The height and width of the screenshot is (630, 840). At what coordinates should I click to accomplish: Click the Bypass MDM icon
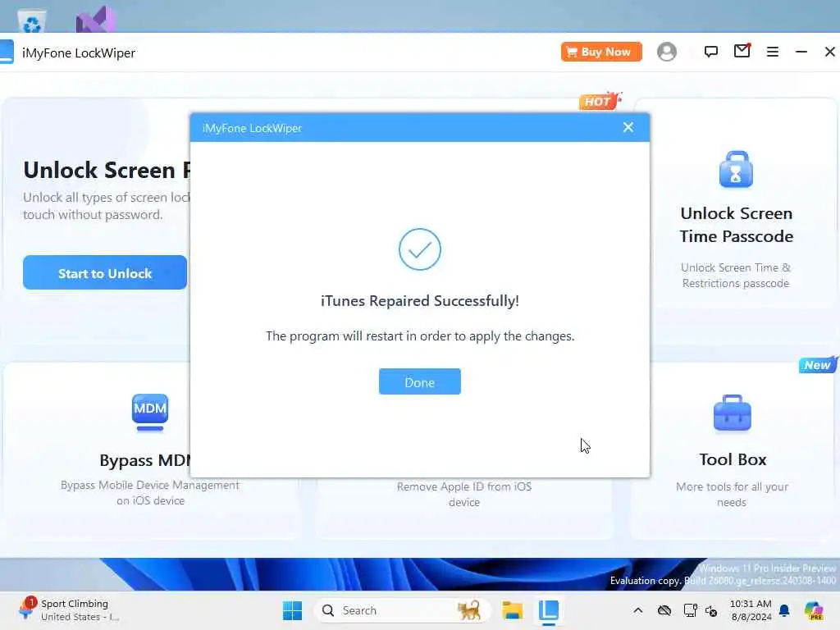click(x=150, y=413)
